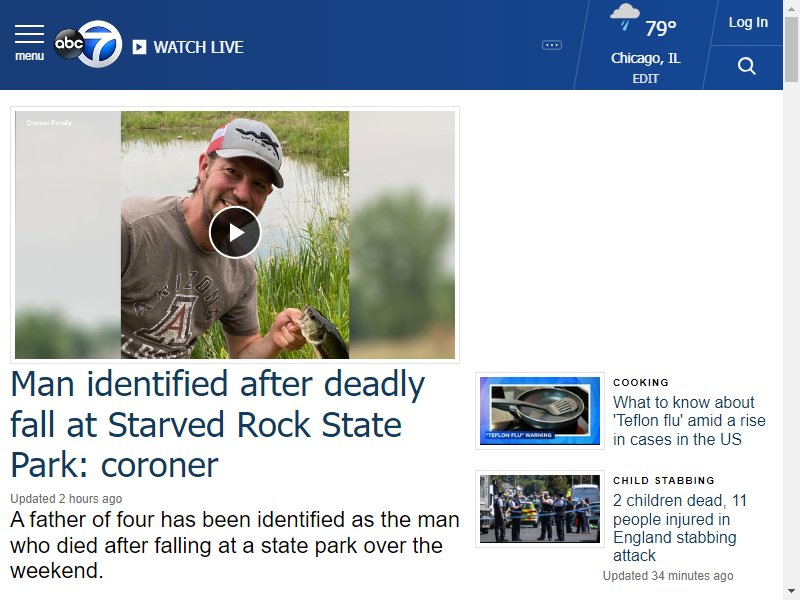
Task: Open the Teflon flu article link
Action: (x=689, y=421)
